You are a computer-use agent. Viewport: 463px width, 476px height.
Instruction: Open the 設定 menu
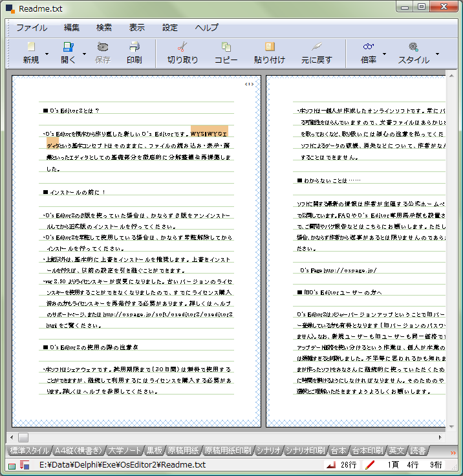169,28
